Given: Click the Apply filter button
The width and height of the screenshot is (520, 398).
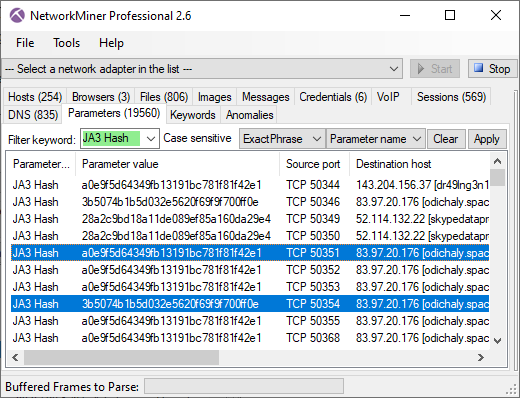Looking at the screenshot, I should pyautogui.click(x=487, y=139).
